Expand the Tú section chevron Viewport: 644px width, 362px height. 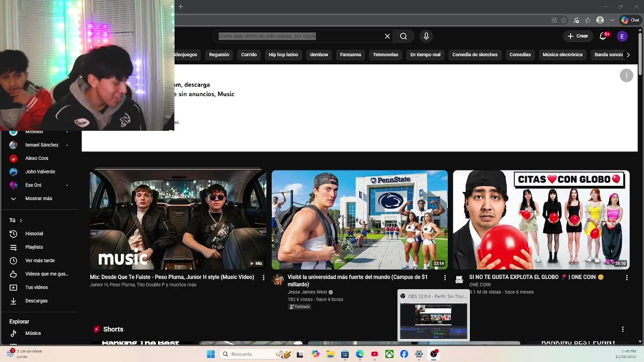click(21, 220)
